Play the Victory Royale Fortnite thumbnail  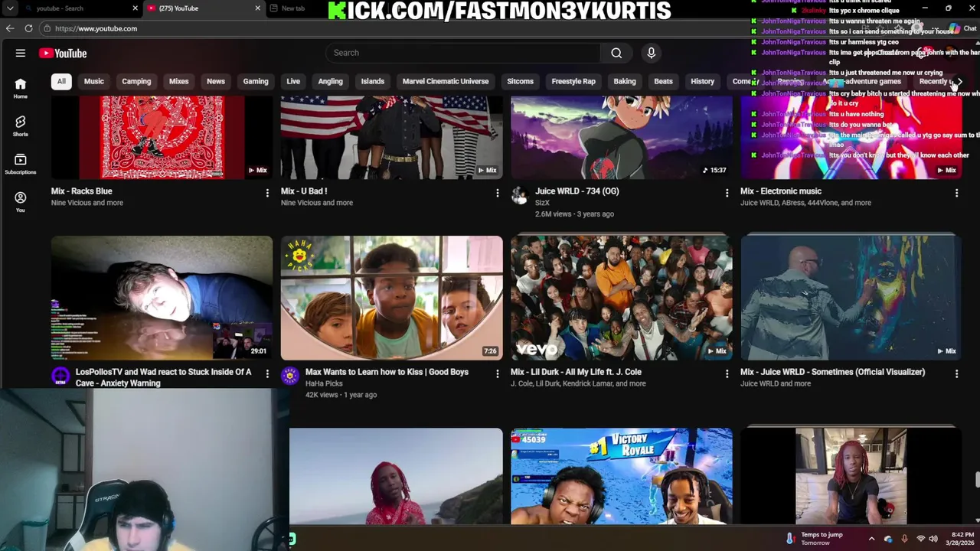pyautogui.click(x=621, y=476)
